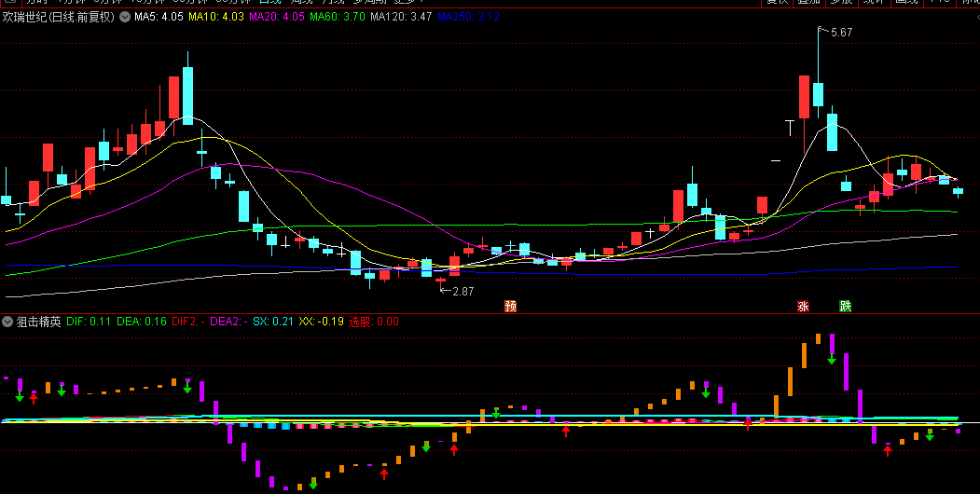
Task: Open the dropdown beside 狙击精英 indicator name
Action: pos(7,322)
